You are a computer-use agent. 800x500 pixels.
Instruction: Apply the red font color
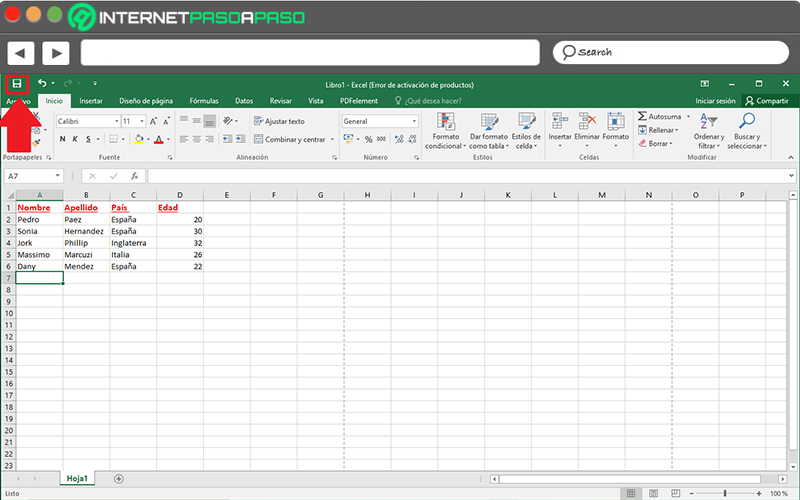[x=159, y=139]
